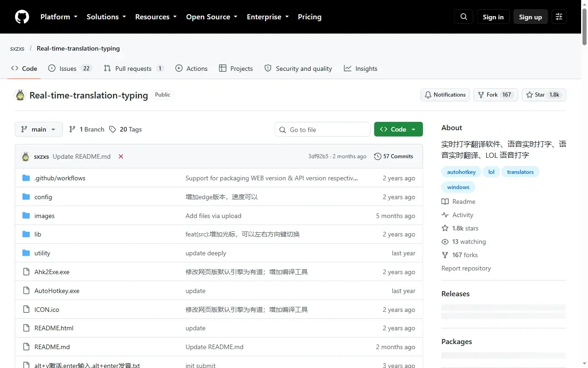
Task: Open the 57 Commits history
Action: coord(394,156)
